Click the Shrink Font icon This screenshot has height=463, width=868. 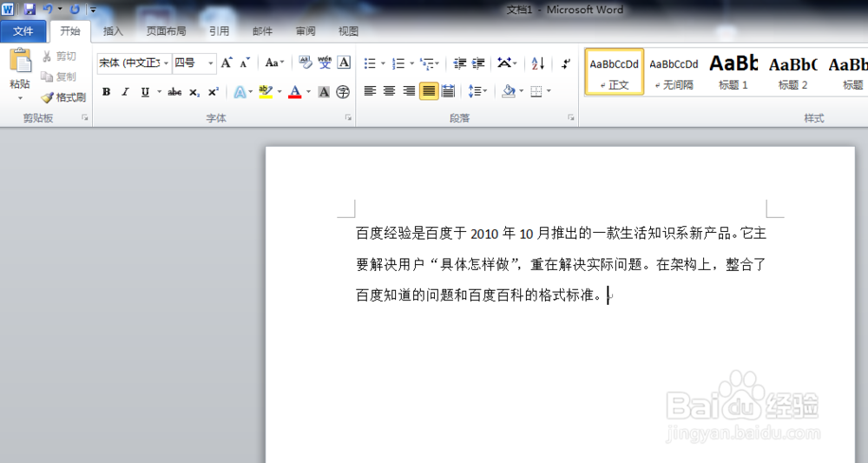click(245, 63)
